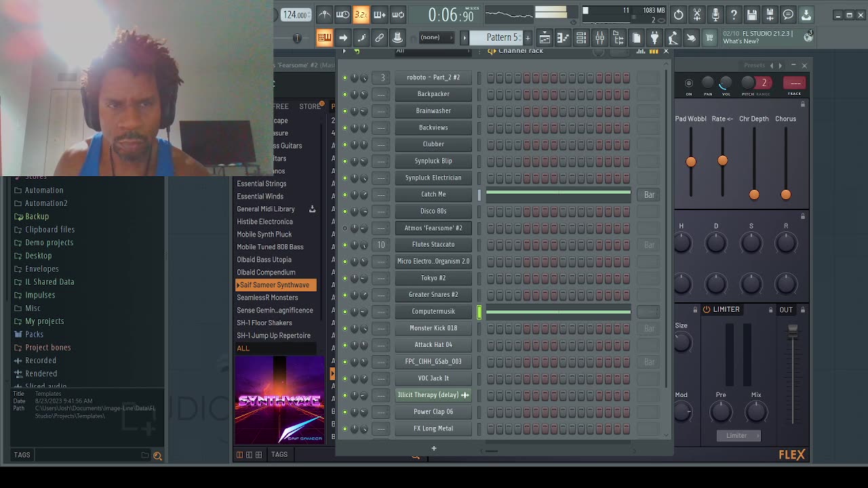Click the download/export icon in top toolbar

click(806, 14)
